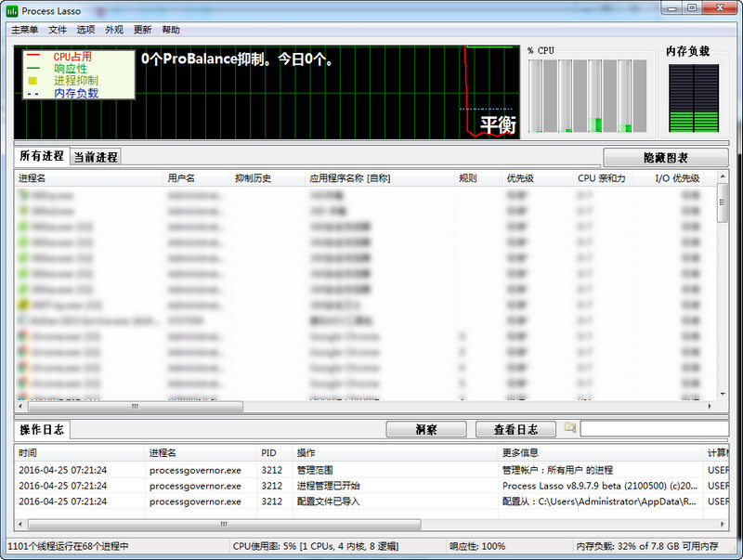
Task: Select the log row with 进程管理已开始
Action: click(371, 486)
